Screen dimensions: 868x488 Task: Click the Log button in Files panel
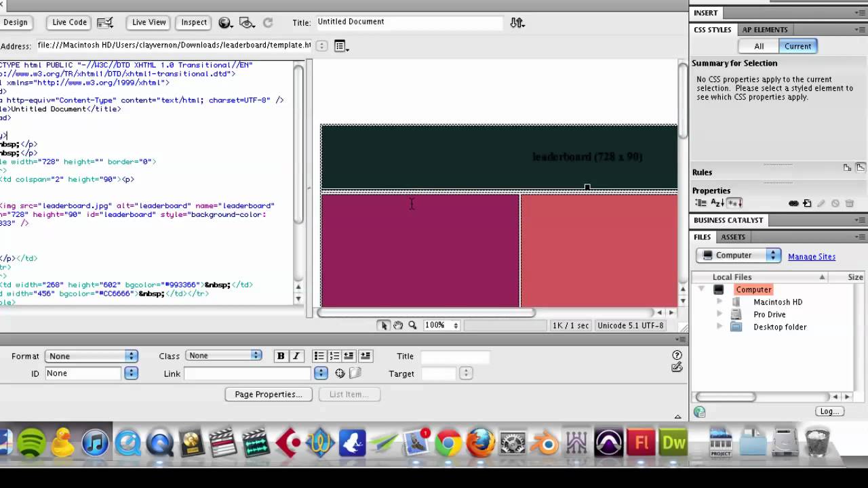click(829, 411)
